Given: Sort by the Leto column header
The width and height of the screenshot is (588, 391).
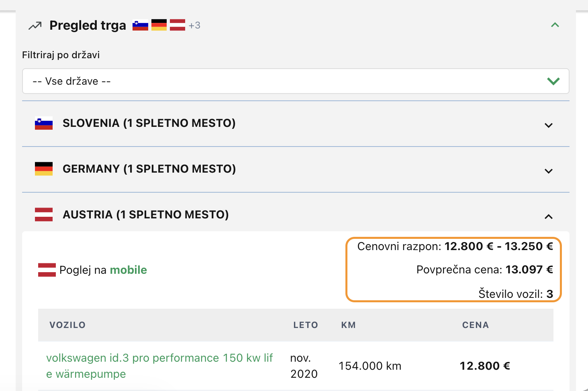Looking at the screenshot, I should click(x=306, y=325).
